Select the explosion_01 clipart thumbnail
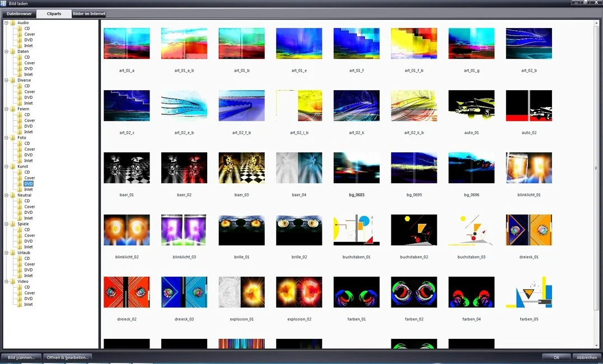The height and width of the screenshot is (364, 603). 241,292
